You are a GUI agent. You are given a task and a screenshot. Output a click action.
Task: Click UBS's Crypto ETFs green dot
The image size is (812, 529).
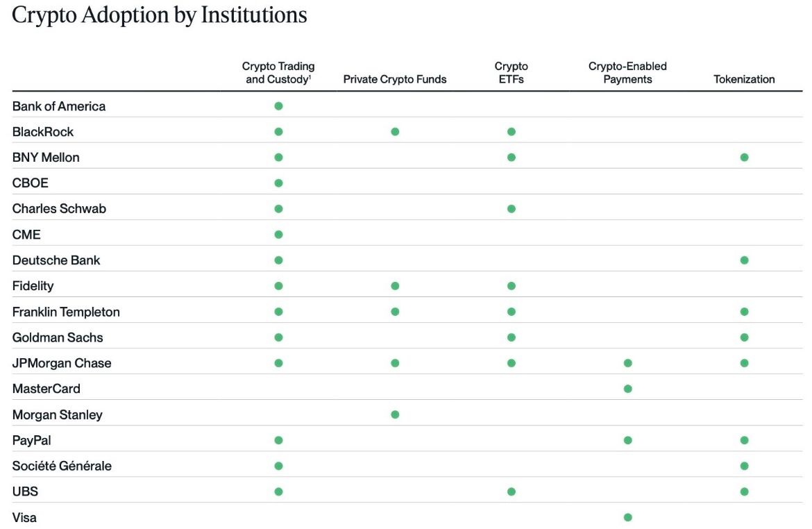[511, 492]
